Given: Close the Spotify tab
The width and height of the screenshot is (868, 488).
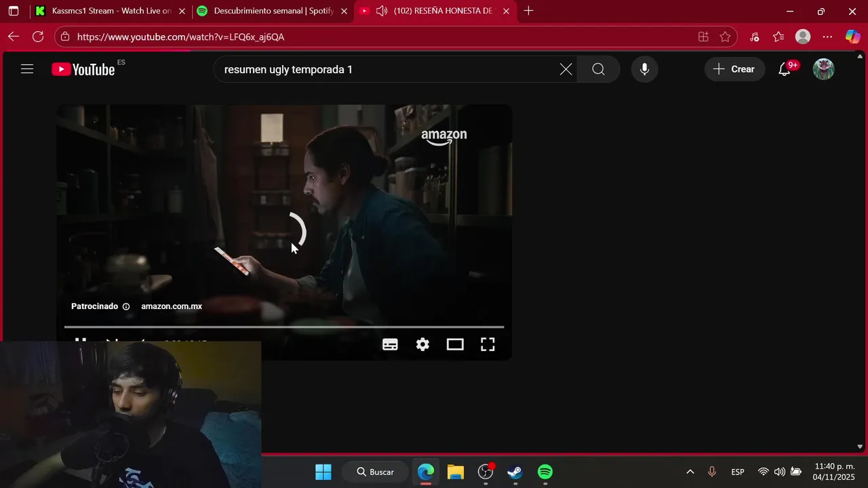Looking at the screenshot, I should 344,11.
